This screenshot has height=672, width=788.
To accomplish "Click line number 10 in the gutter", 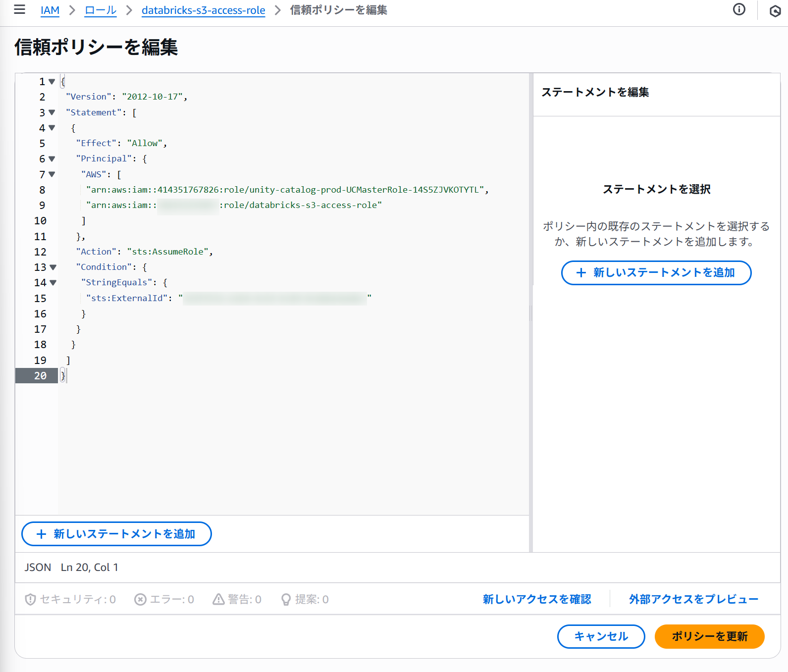I will (40, 221).
